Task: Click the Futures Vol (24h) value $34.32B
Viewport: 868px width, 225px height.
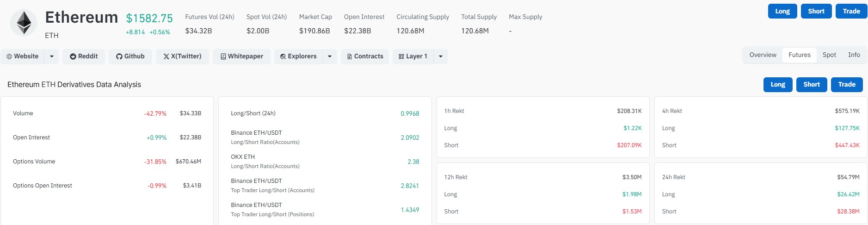Action: tap(198, 31)
